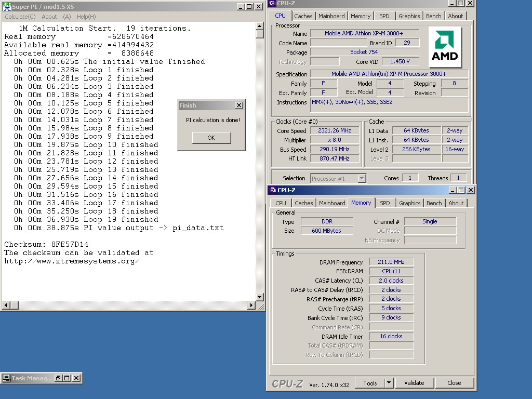The image size is (532, 399).
Task: Click the Validate button in CPU-Z
Action: [x=414, y=383]
